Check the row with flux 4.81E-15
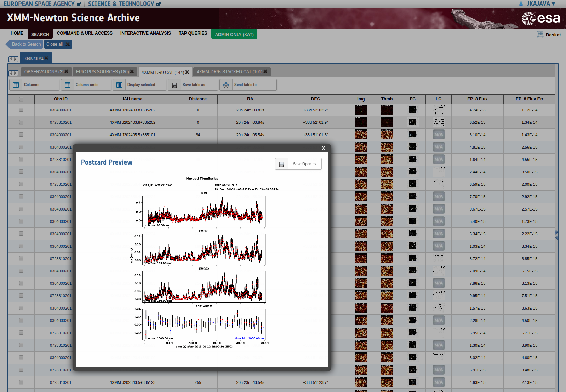The image size is (566, 392). pyautogui.click(x=21, y=147)
